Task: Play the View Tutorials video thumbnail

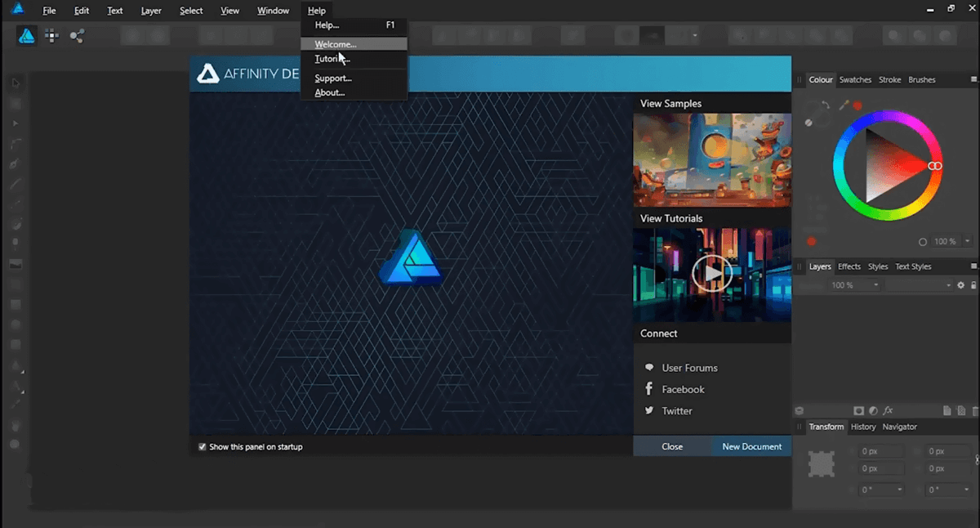Action: pos(711,274)
